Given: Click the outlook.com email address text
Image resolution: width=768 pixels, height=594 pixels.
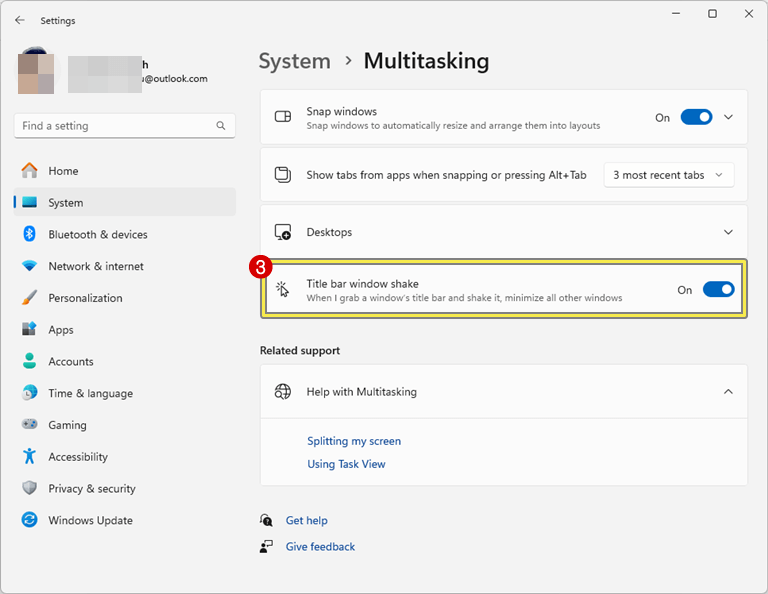Looking at the screenshot, I should 175,78.
